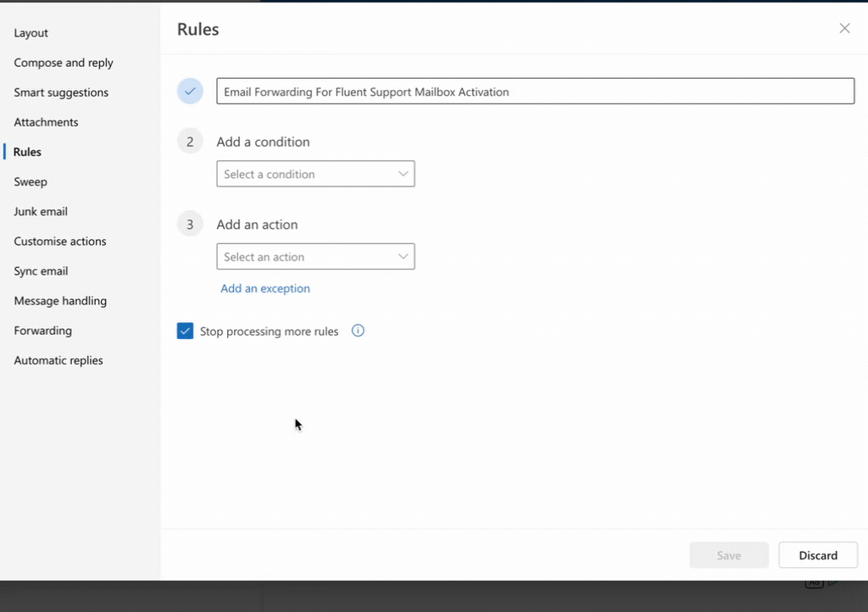Click the blue checkmark on step one
Image resolution: width=868 pixels, height=612 pixels.
(x=190, y=91)
